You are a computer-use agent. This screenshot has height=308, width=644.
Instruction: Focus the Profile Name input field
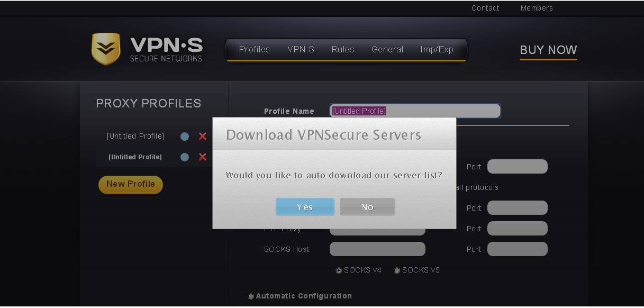[x=415, y=111]
